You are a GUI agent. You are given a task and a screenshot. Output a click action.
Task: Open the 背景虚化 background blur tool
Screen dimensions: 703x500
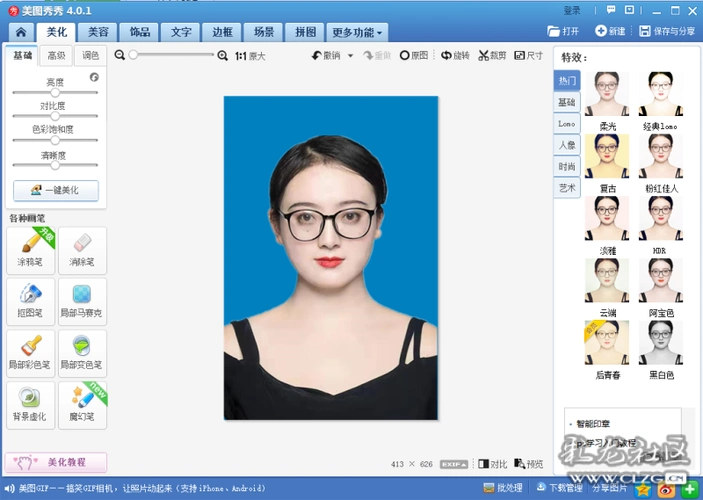pos(30,406)
